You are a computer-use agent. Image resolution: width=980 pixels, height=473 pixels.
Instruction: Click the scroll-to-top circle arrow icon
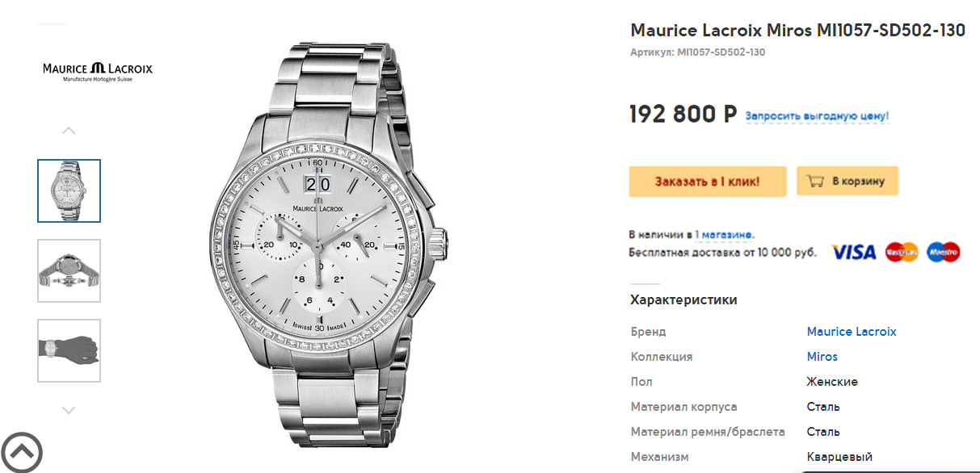21,452
